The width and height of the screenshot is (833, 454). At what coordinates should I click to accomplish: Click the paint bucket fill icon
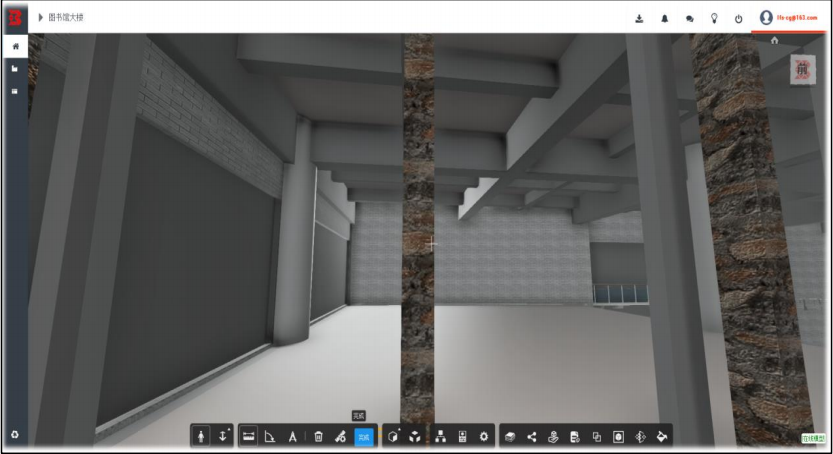(x=662, y=436)
